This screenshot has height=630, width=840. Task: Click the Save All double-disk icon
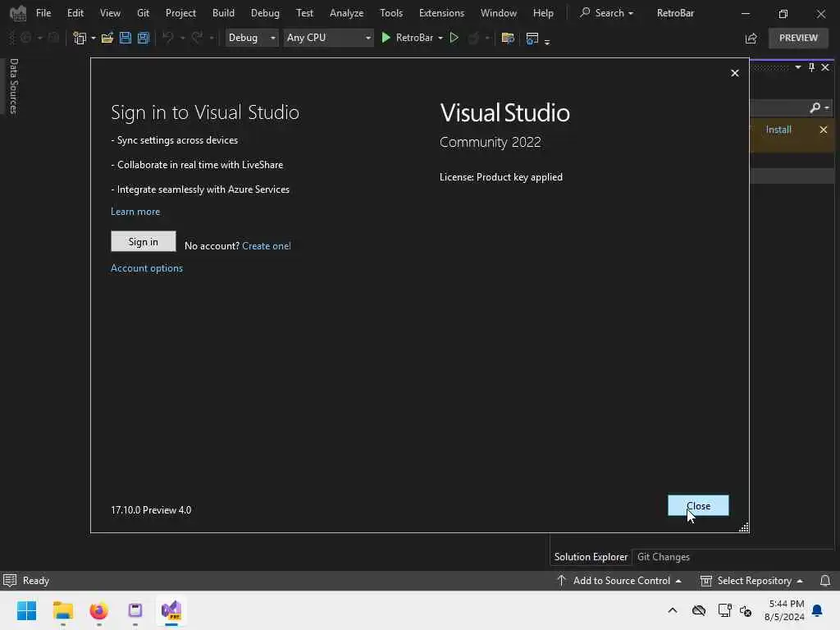143,38
